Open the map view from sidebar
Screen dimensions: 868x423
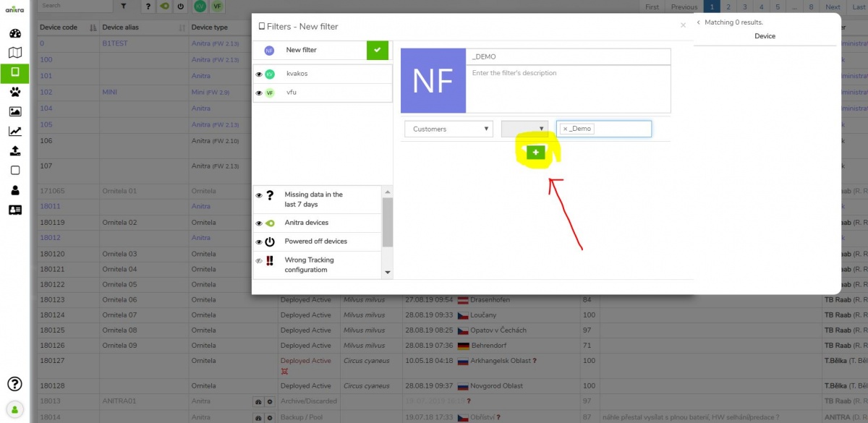[15, 53]
